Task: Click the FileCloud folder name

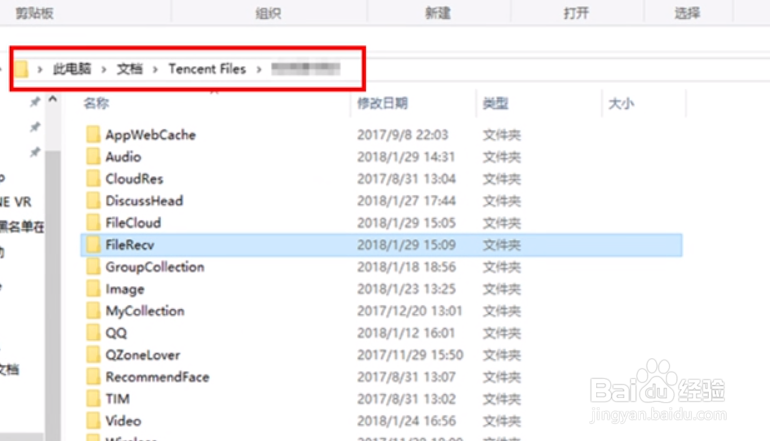Action: (133, 223)
